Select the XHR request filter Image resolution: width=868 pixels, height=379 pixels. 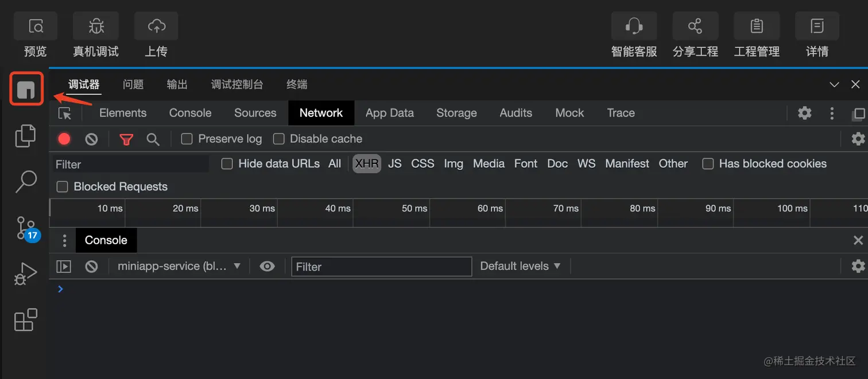(367, 163)
